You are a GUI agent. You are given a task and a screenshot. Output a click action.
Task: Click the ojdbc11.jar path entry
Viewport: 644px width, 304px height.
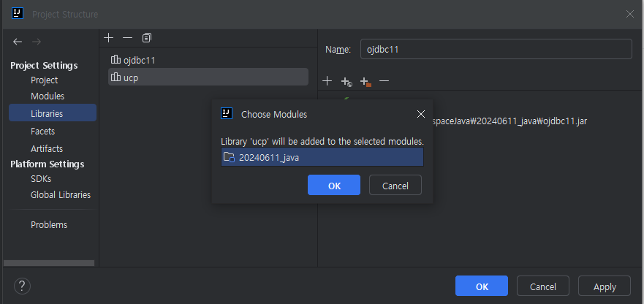coord(509,121)
